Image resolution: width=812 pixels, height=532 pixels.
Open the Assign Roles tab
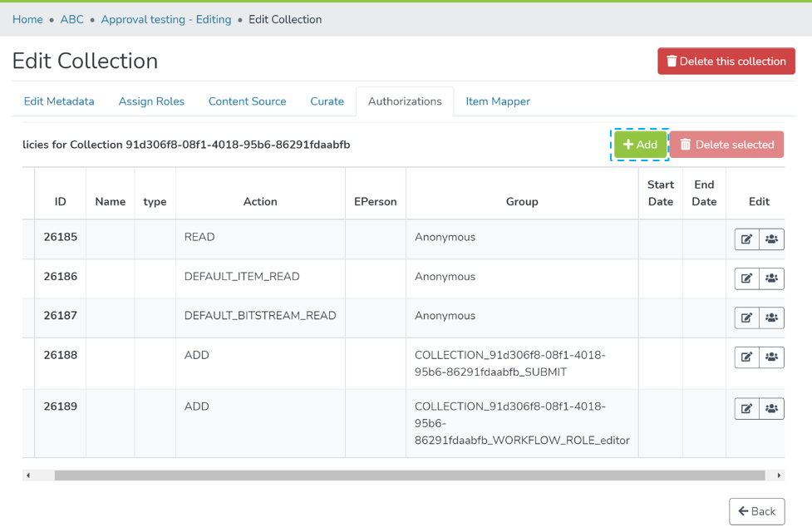point(151,101)
